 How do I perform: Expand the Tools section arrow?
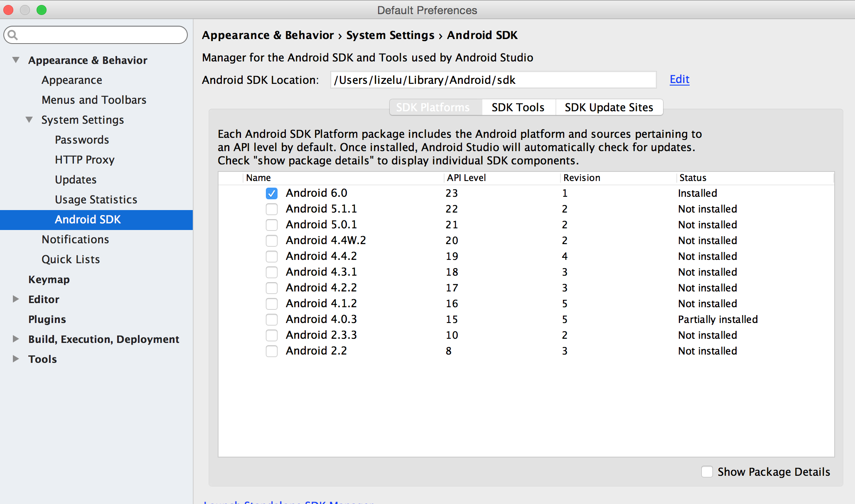pos(16,359)
